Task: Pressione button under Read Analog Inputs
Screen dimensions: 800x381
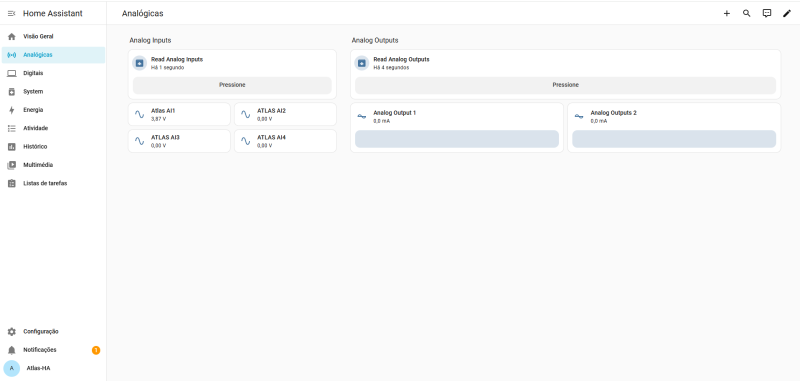Action: (232, 85)
